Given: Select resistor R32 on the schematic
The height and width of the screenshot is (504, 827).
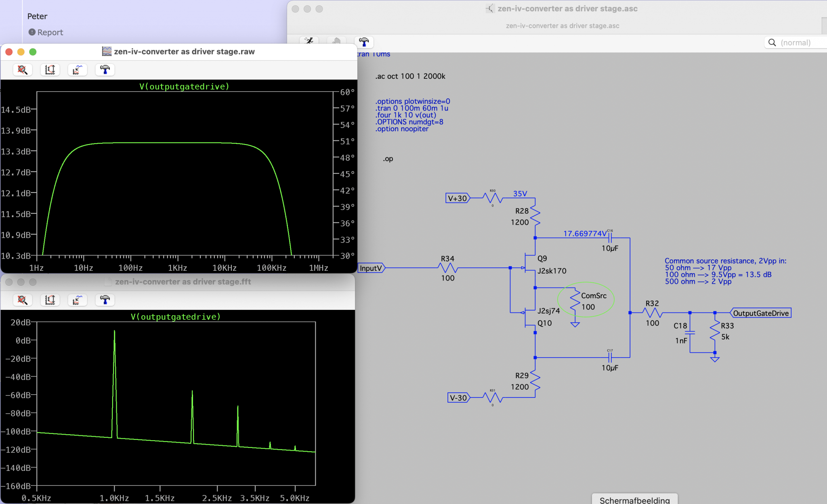Looking at the screenshot, I should [653, 313].
